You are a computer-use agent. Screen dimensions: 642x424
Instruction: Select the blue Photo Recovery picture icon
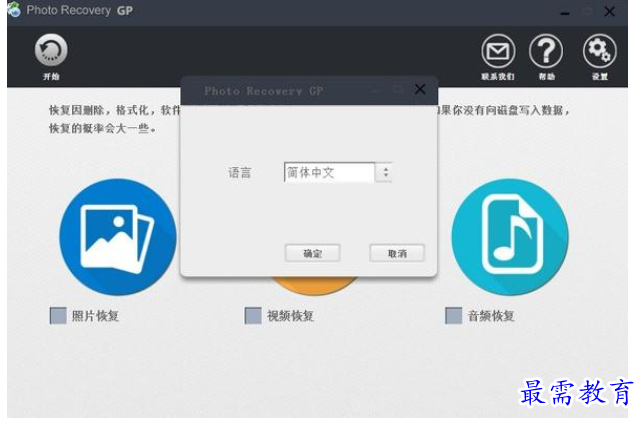(118, 237)
